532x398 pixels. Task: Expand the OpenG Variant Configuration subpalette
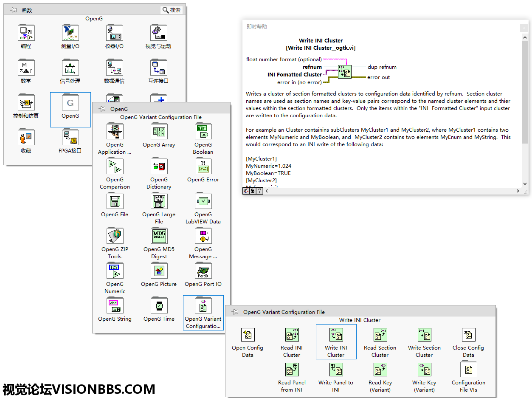pyautogui.click(x=203, y=306)
